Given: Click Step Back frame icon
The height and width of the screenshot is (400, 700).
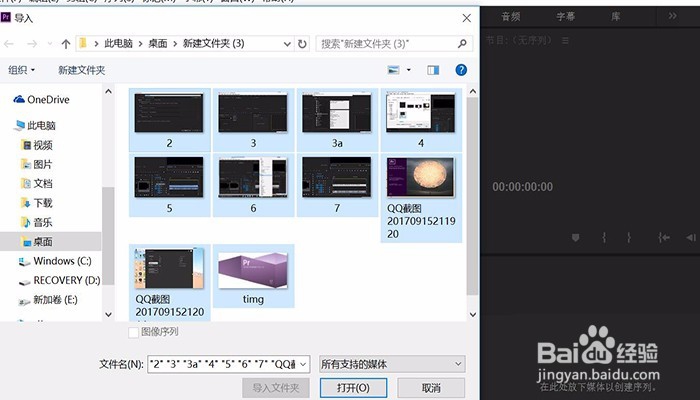Looking at the screenshot, I should pyautogui.click(x=691, y=238).
